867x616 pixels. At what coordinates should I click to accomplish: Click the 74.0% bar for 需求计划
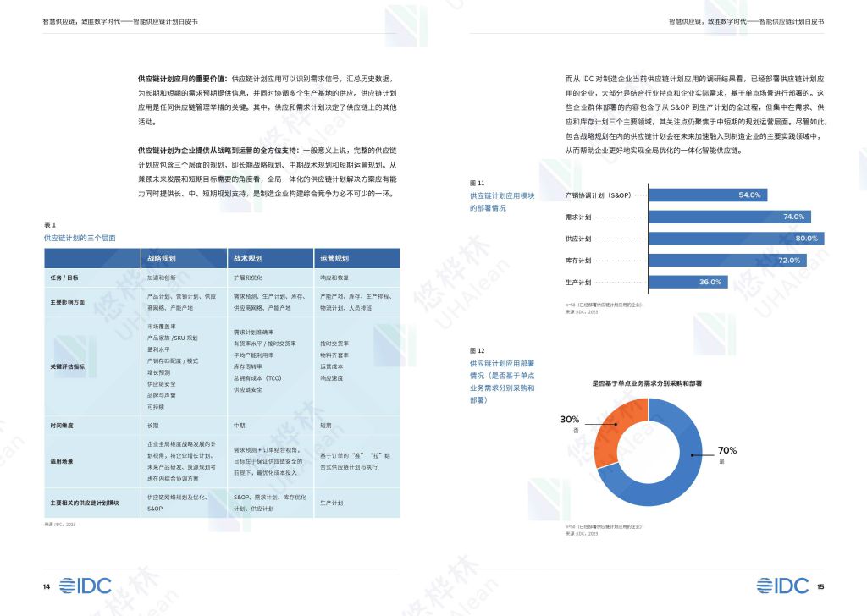(x=729, y=217)
